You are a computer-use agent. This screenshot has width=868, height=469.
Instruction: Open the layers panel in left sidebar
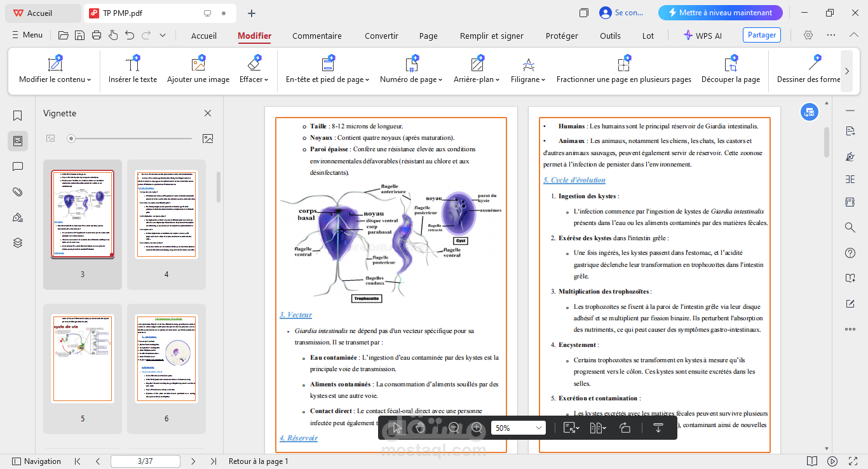pos(18,243)
